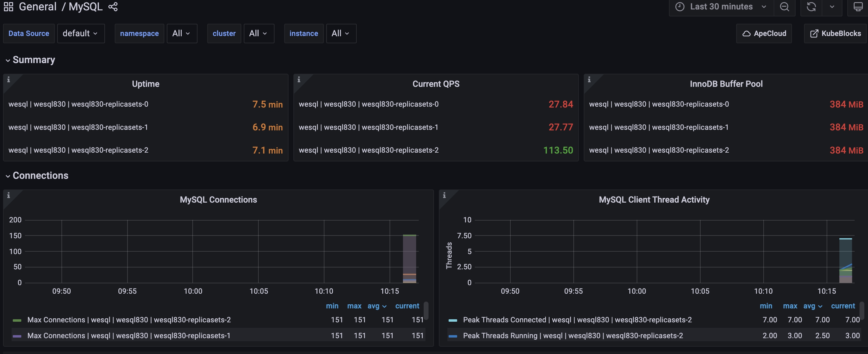
Task: Click green swatch for Max Connections replicasets-2
Action: 17,320
